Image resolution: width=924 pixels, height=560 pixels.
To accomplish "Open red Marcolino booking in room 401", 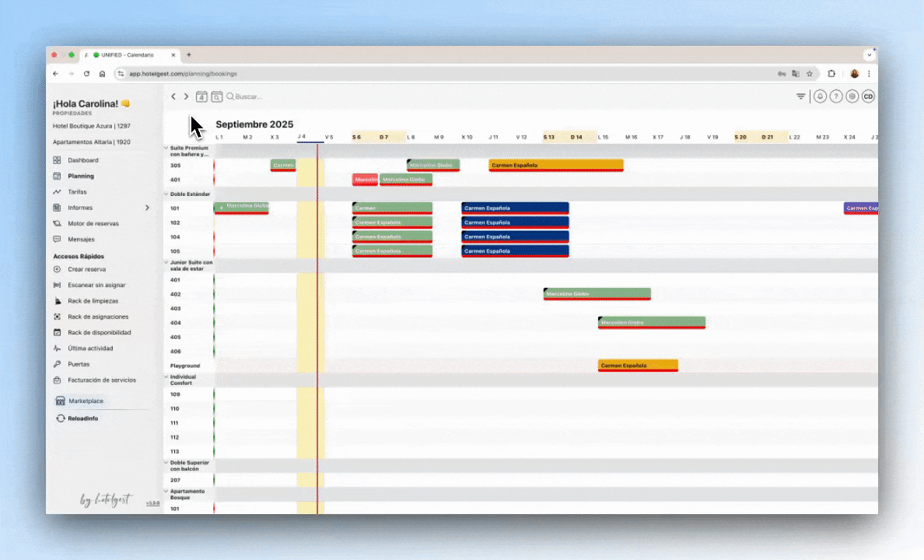I will point(365,179).
